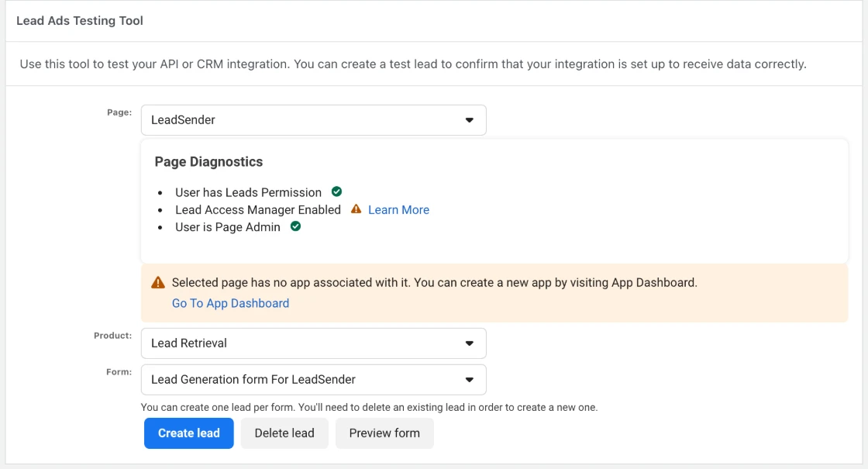Click the 'Form:' field label
Image resolution: width=868 pixels, height=469 pixels.
[x=119, y=372]
